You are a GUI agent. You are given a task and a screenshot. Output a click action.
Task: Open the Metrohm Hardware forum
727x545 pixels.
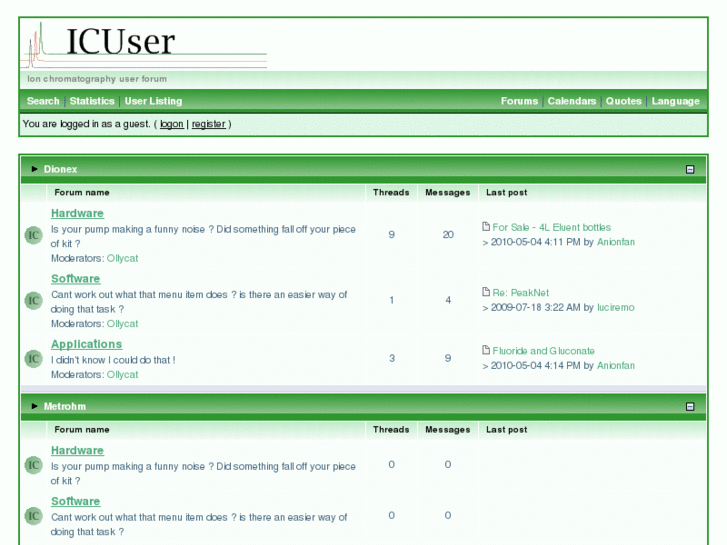point(77,450)
